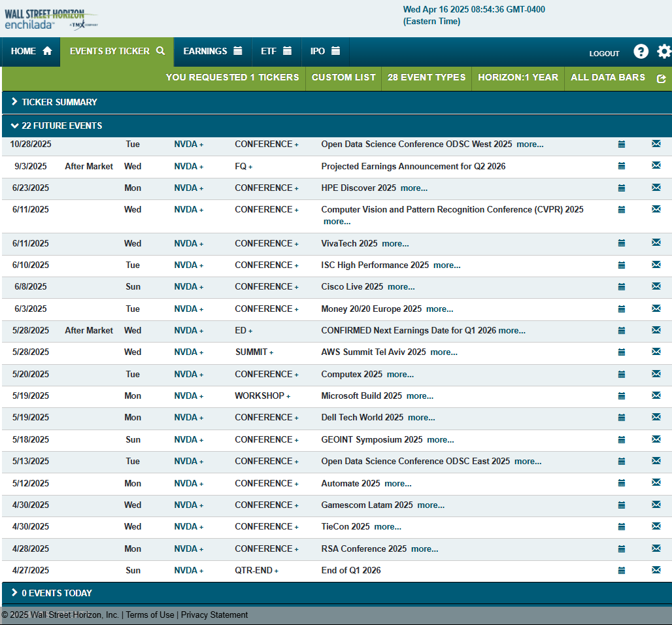Click the Logout link
The height and width of the screenshot is (625, 672).
click(x=604, y=54)
